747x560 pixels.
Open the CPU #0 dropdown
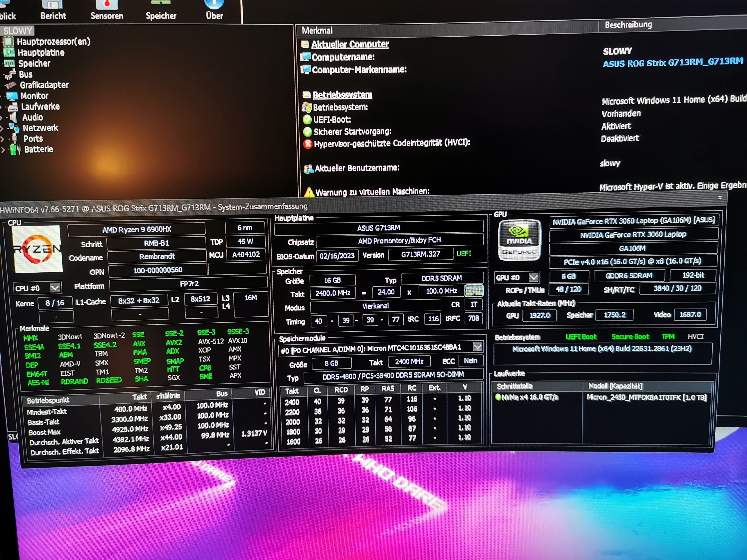(x=55, y=288)
